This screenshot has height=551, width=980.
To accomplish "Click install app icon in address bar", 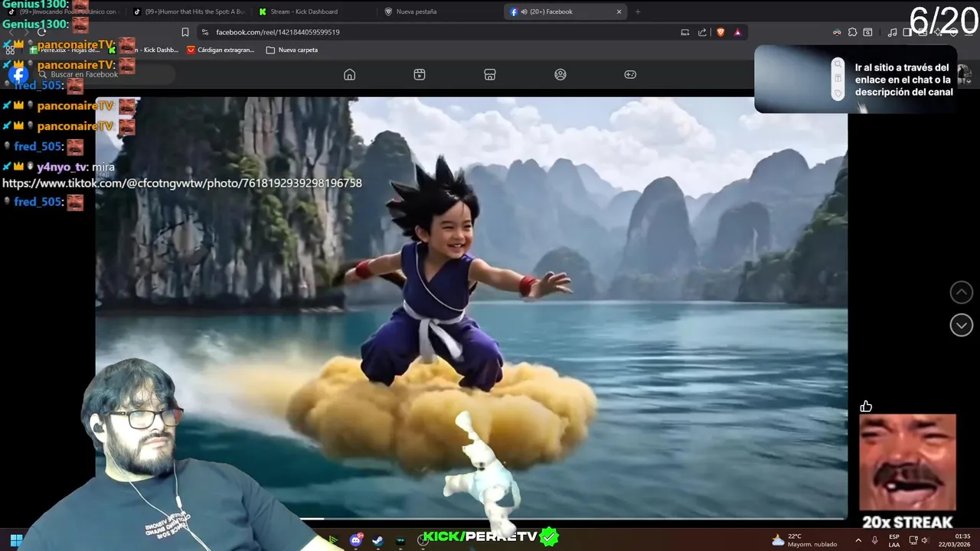I will click(x=684, y=32).
